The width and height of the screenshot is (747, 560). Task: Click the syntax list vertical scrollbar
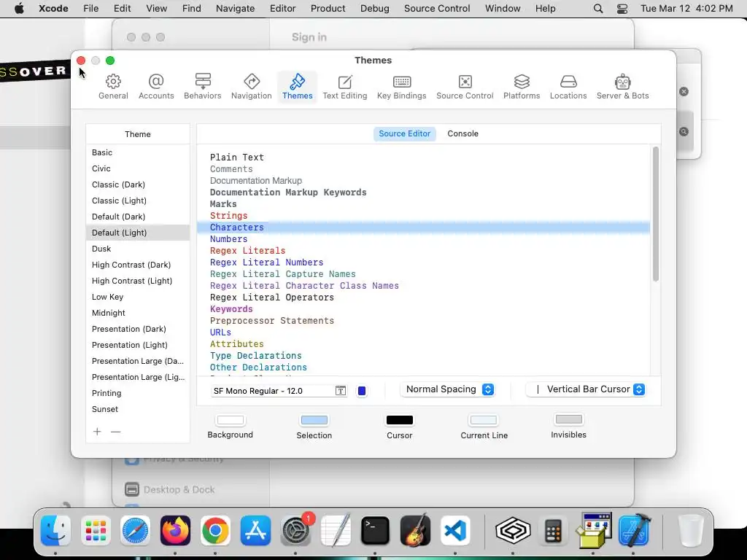656,214
